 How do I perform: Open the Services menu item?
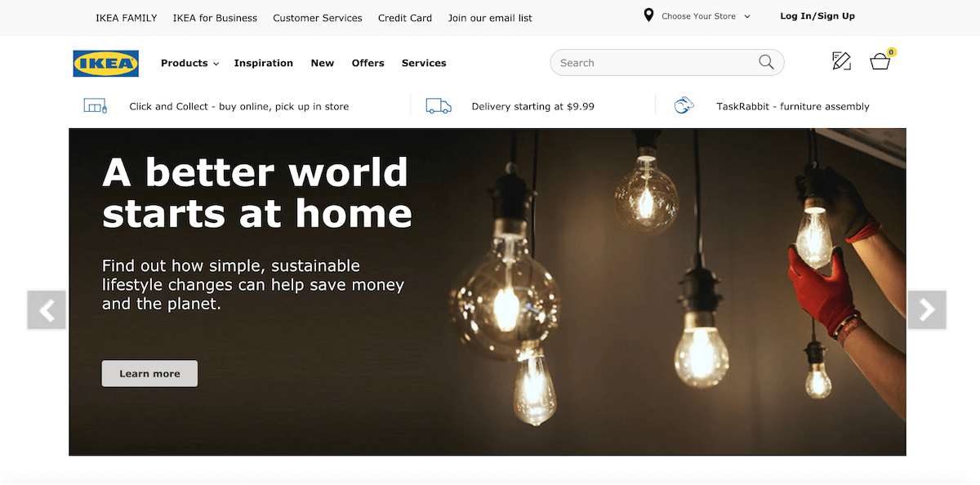click(x=424, y=63)
